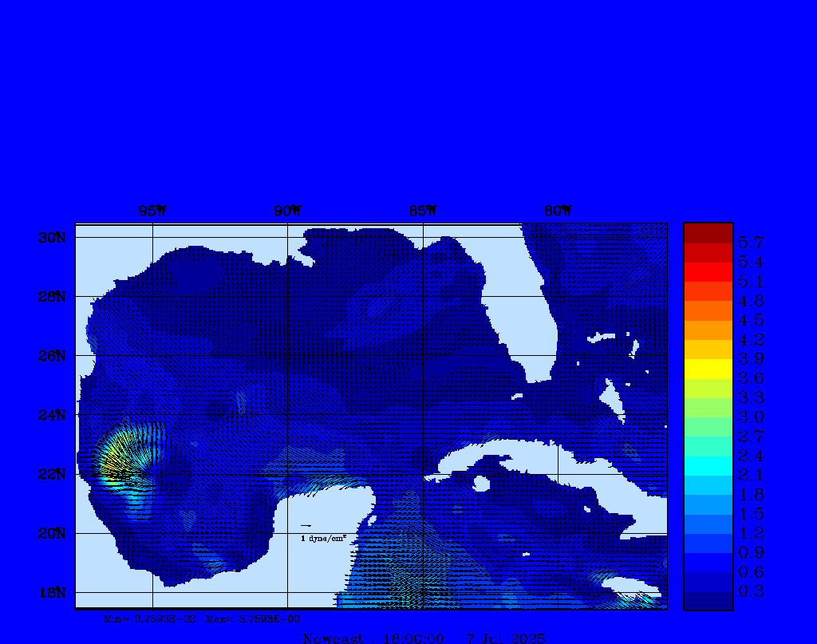Click the dark red swatch at colorbar top

[x=708, y=233]
